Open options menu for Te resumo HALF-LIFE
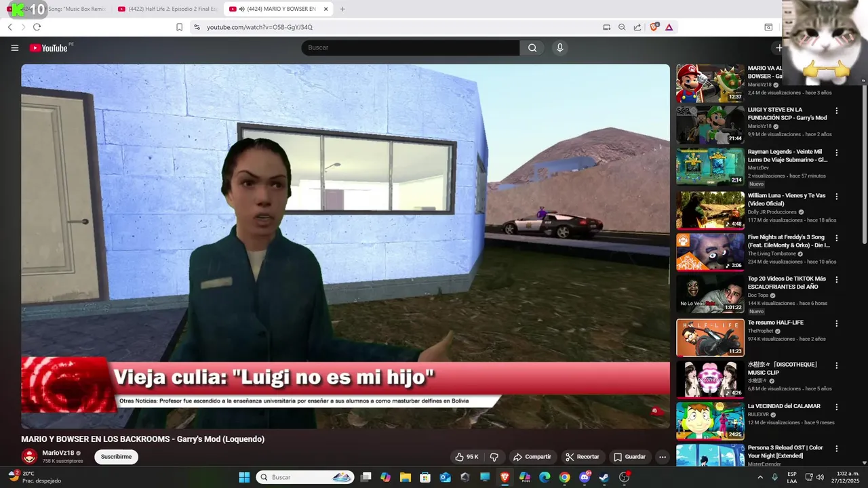This screenshot has width=868, height=488. click(836, 323)
